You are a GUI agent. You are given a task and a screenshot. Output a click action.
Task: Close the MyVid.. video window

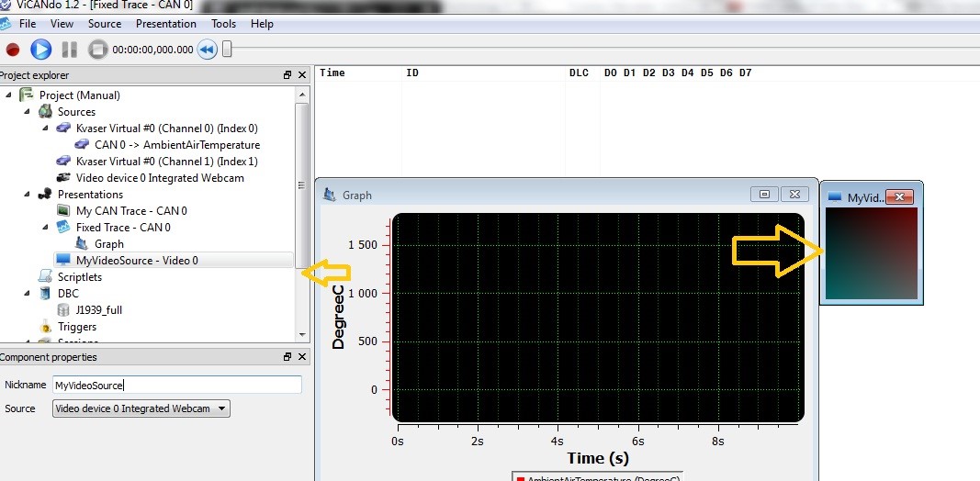[x=899, y=197]
